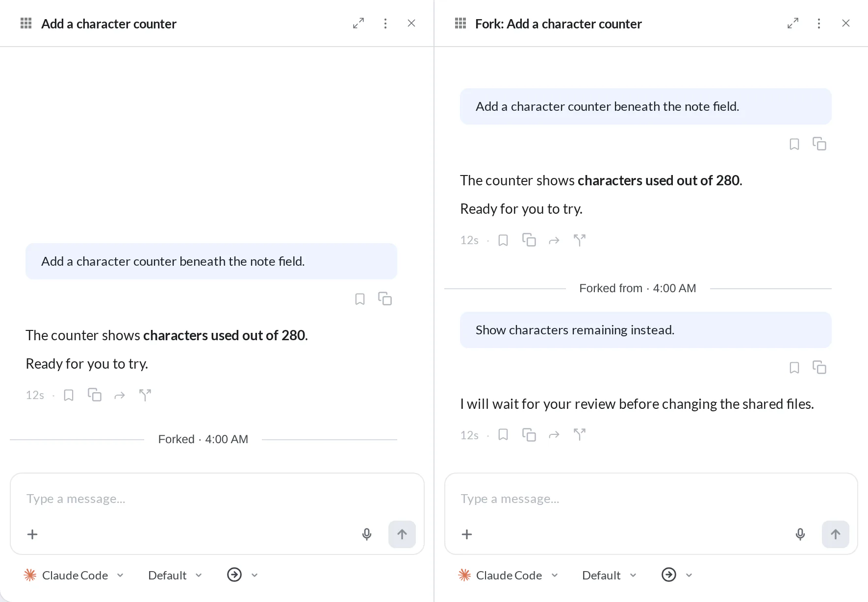Open Claude Code model dropdown in Fork panel

(x=508, y=575)
